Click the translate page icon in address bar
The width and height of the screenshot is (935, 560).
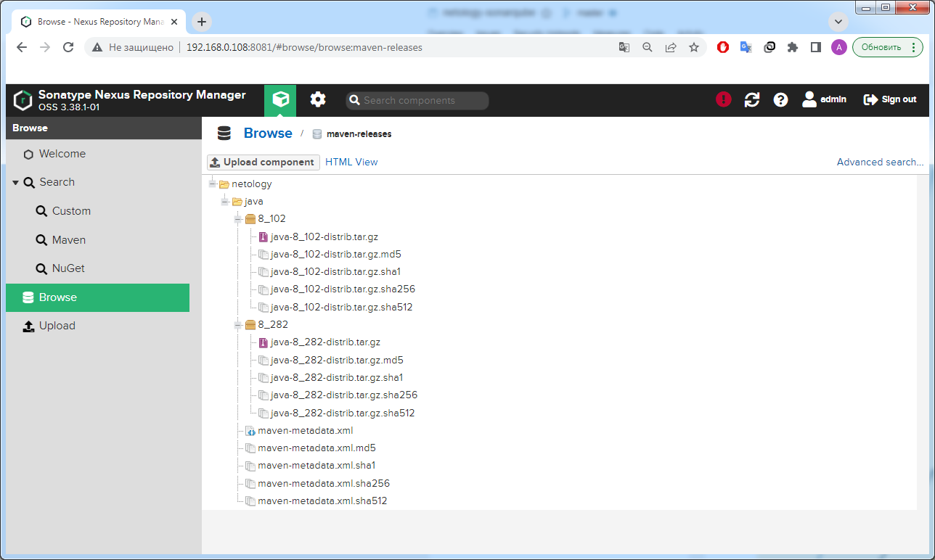624,47
